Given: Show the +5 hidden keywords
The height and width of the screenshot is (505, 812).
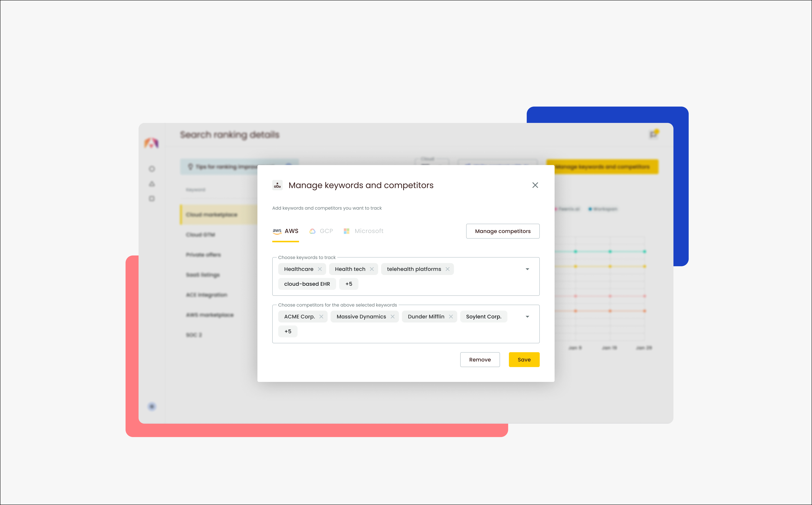Looking at the screenshot, I should (349, 284).
